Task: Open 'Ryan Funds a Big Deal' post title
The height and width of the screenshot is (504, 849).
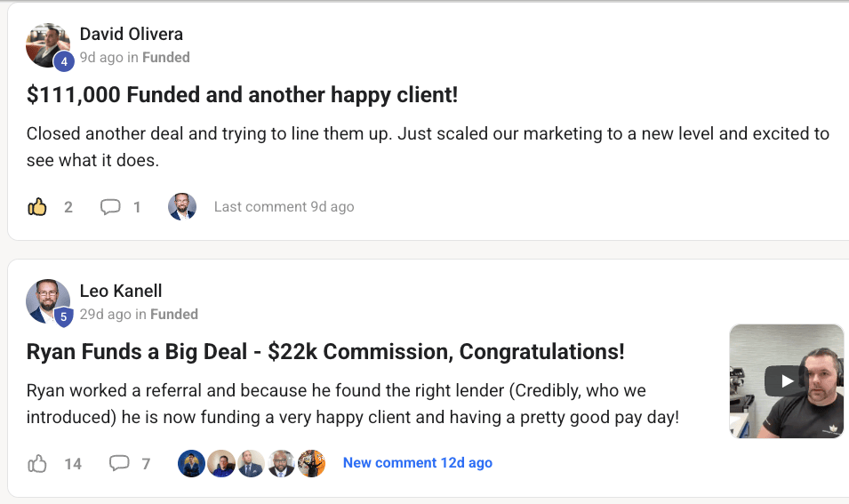Action: click(x=325, y=351)
